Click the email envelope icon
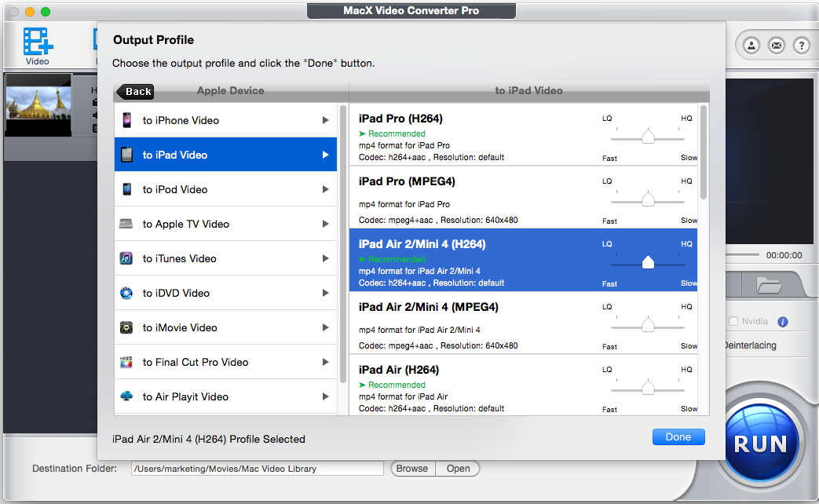The image size is (819, 504). pyautogui.click(x=777, y=46)
